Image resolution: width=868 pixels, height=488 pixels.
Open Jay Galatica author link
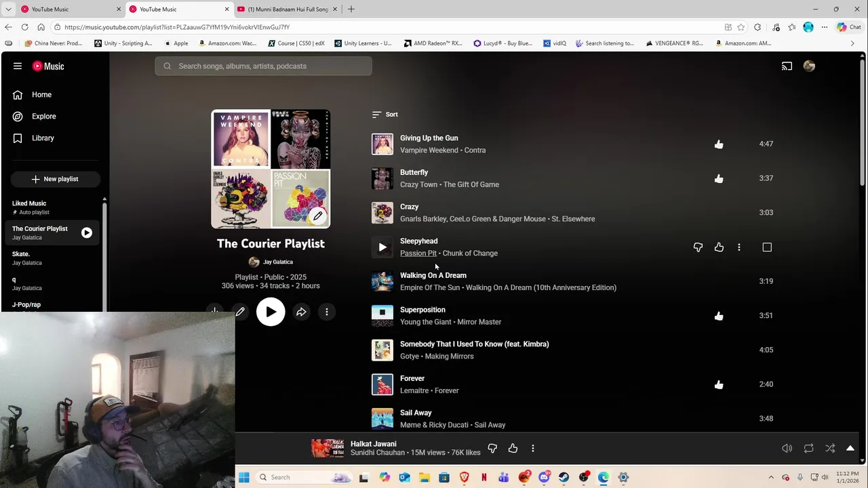tap(278, 262)
